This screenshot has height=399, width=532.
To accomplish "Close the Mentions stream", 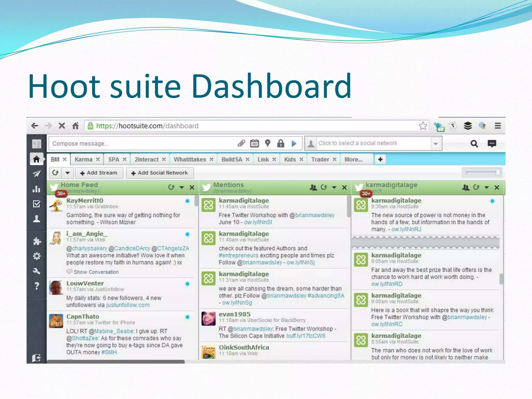I will click(x=344, y=187).
